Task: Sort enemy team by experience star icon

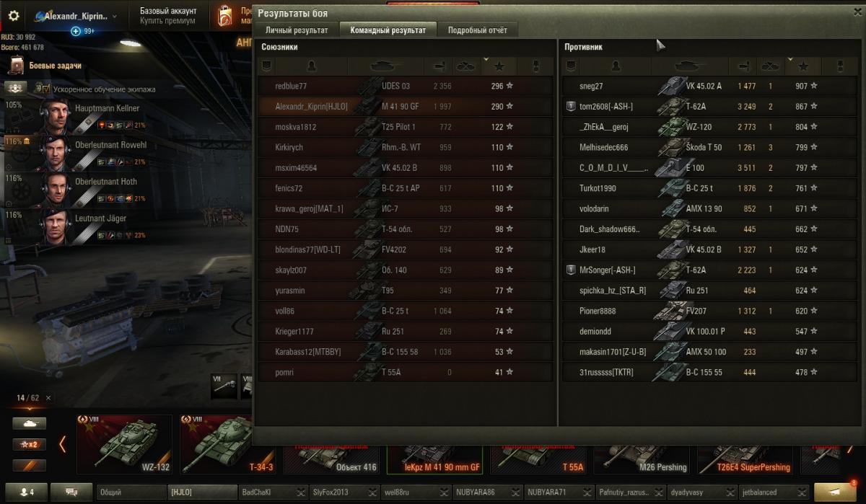Action: [x=804, y=66]
